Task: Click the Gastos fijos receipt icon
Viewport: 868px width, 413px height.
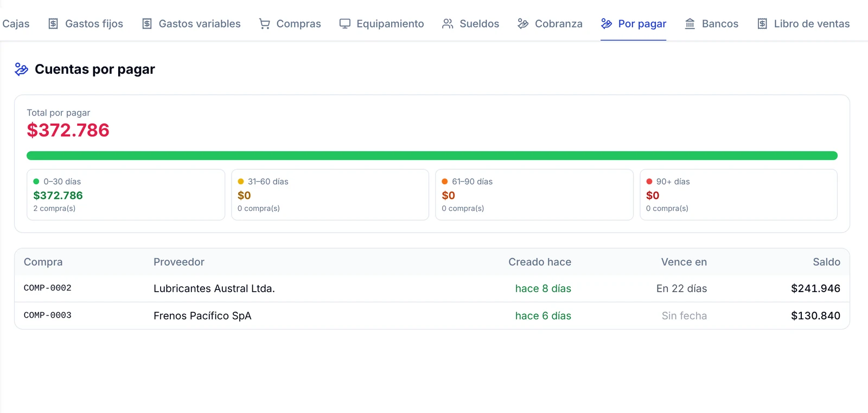Action: pyautogui.click(x=53, y=24)
